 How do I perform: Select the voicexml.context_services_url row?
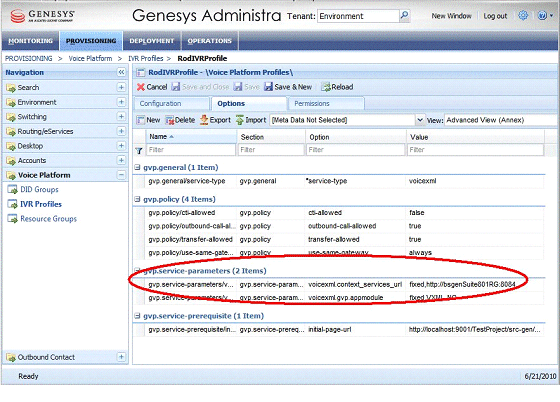(x=339, y=285)
